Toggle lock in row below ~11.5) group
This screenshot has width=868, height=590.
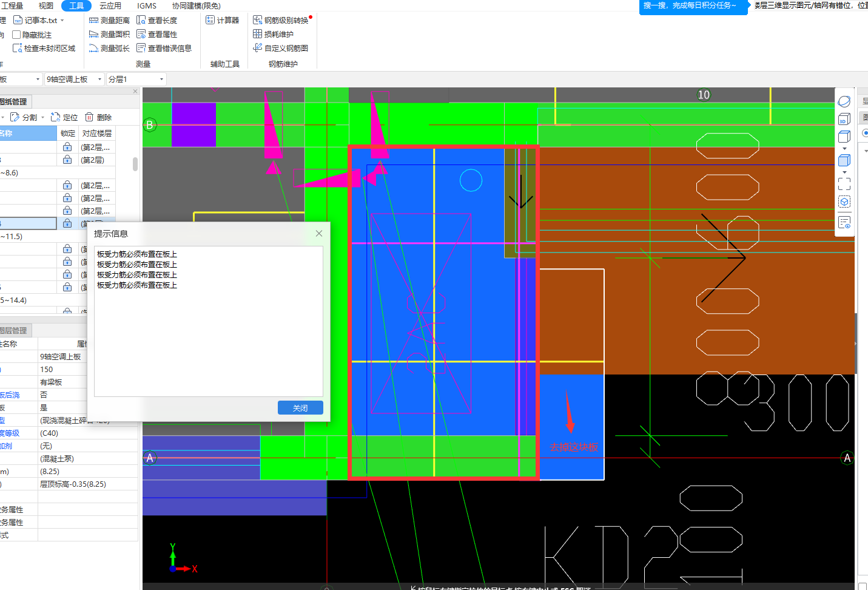coord(67,249)
